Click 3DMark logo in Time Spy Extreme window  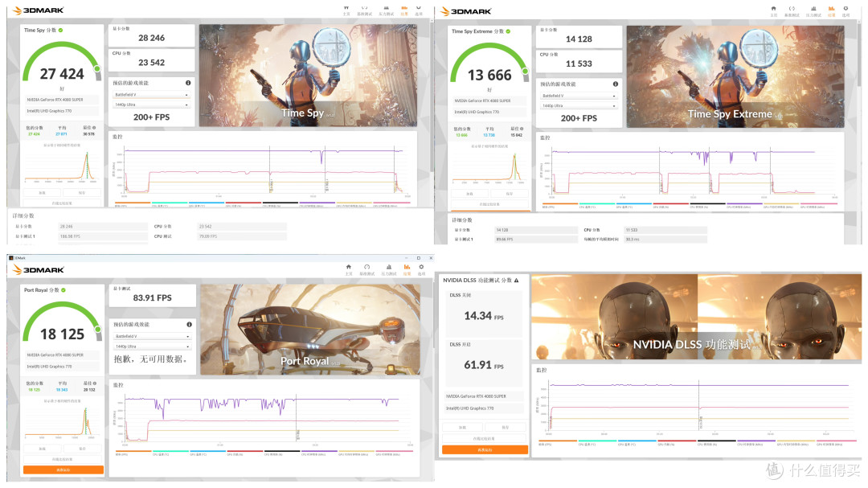click(465, 11)
